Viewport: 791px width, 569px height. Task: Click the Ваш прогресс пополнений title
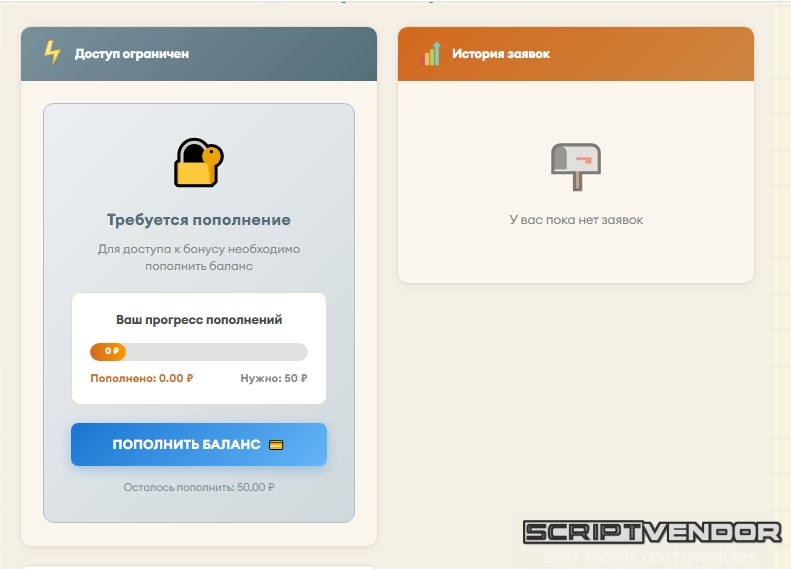[x=199, y=320]
